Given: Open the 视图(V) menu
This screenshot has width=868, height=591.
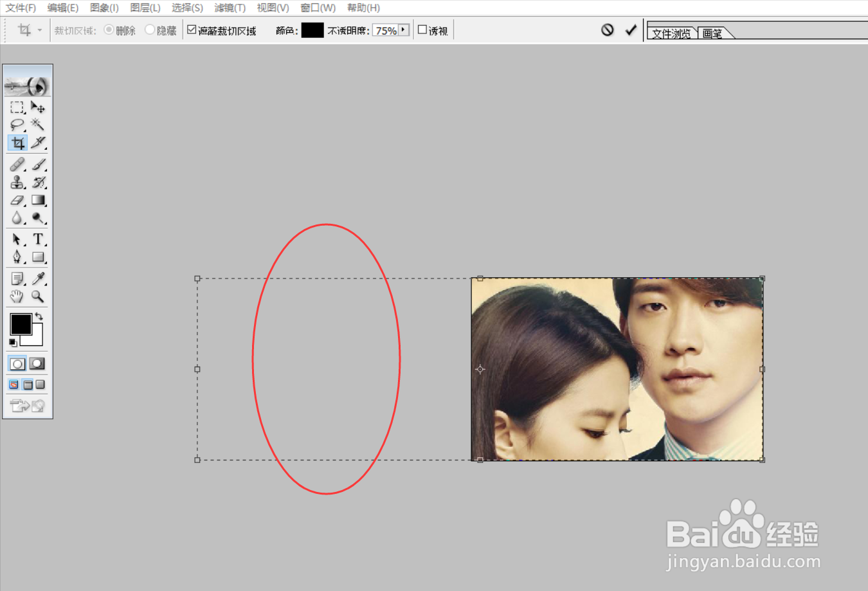Looking at the screenshot, I should point(273,8).
